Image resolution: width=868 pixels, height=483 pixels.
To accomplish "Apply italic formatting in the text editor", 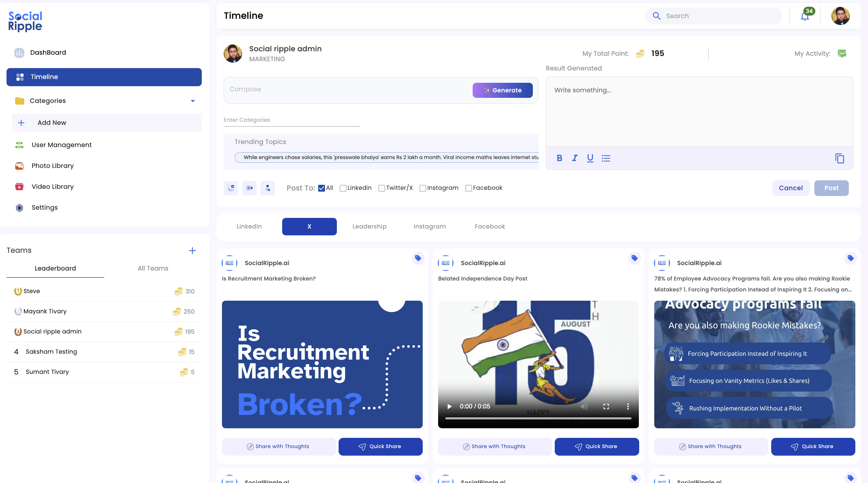I will pos(575,158).
